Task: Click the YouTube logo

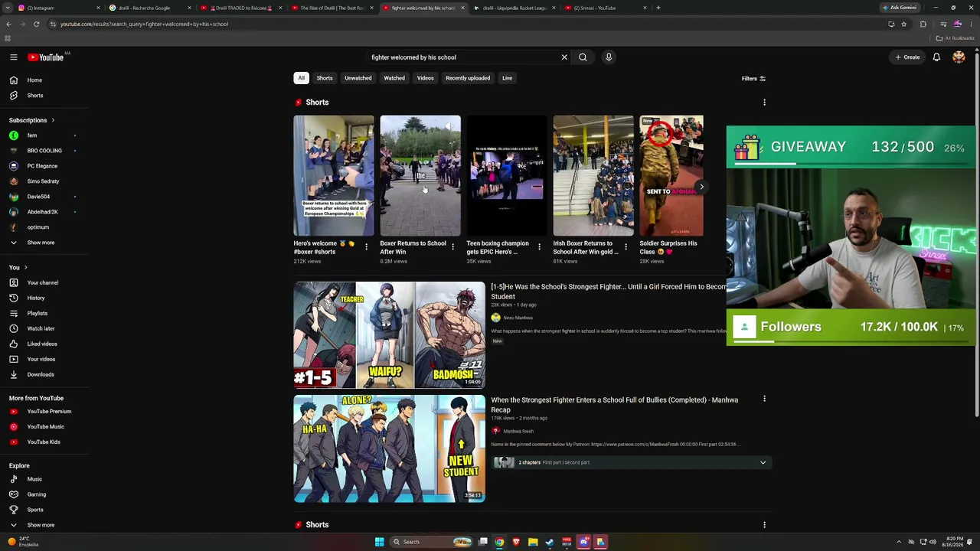Action: [x=46, y=57]
